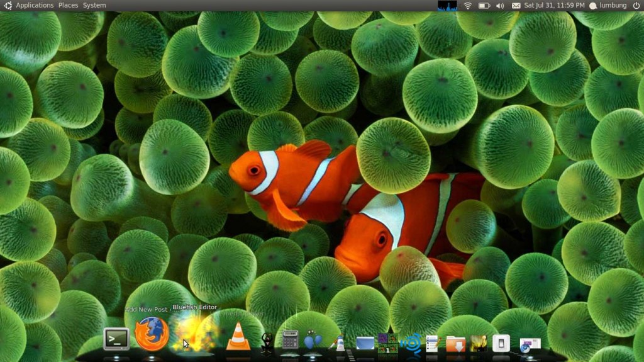This screenshot has height=362, width=644.
Task: Click the blue footprint GNOME dock icon
Action: pyautogui.click(x=313, y=341)
